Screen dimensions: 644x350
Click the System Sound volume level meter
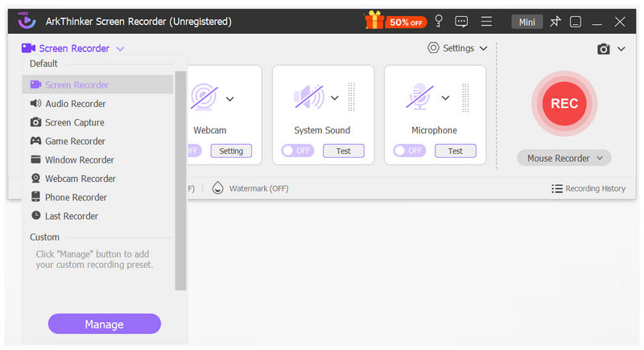(352, 97)
